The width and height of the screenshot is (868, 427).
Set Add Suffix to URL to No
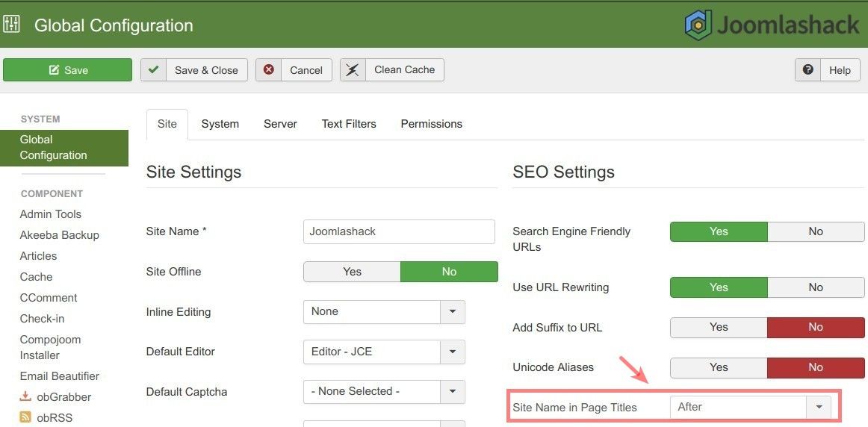click(x=816, y=328)
